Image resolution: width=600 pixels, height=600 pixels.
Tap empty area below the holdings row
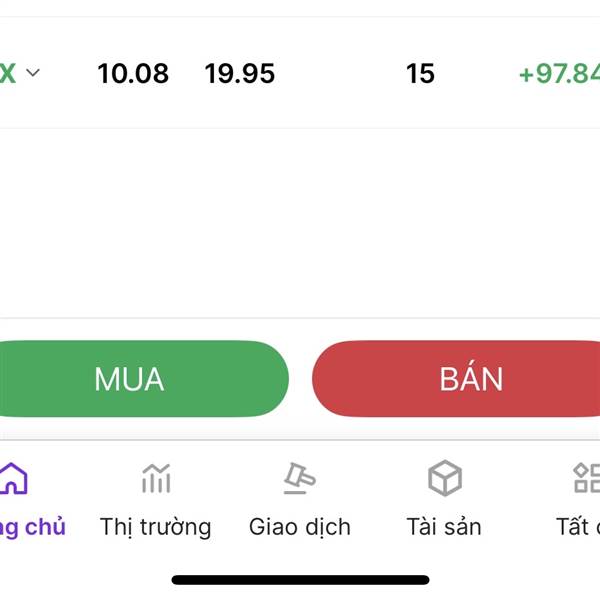[x=300, y=222]
